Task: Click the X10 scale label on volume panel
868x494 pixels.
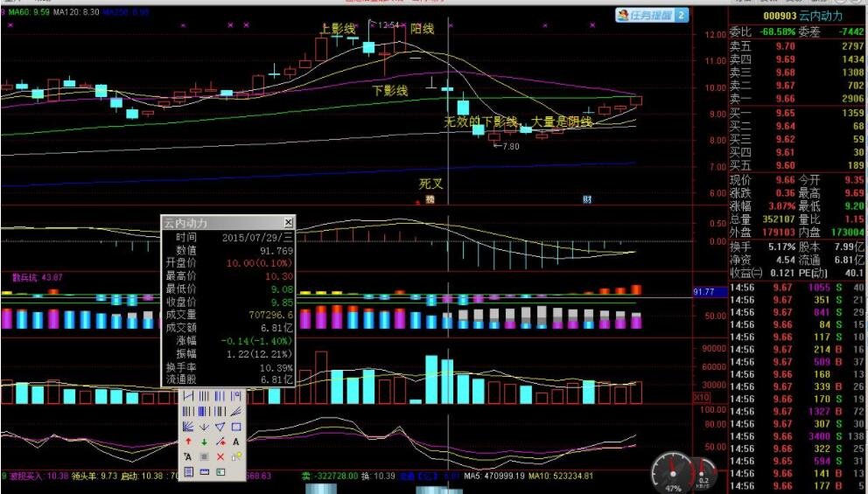Action: pyautogui.click(x=701, y=397)
